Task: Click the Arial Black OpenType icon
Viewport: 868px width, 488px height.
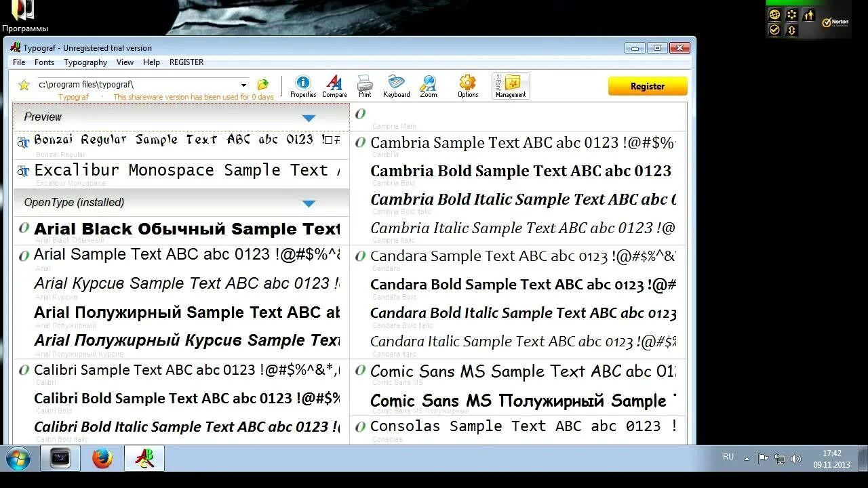Action: [x=24, y=228]
